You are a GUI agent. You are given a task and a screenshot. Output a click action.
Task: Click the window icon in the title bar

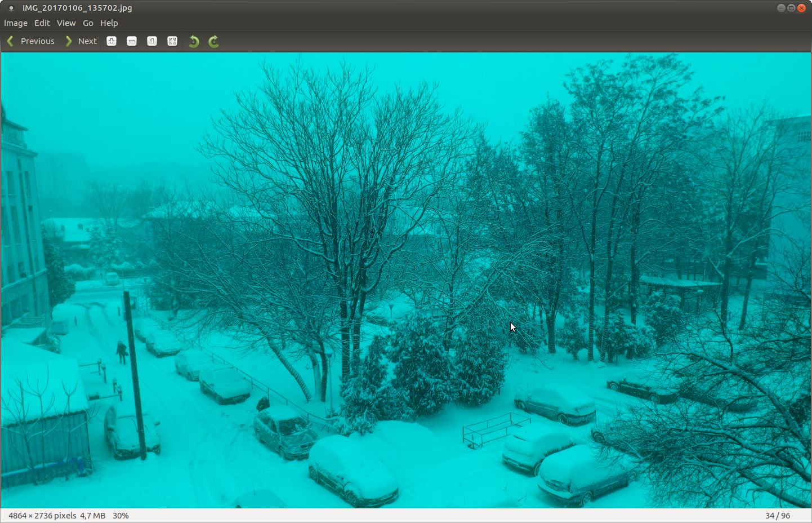tap(11, 8)
